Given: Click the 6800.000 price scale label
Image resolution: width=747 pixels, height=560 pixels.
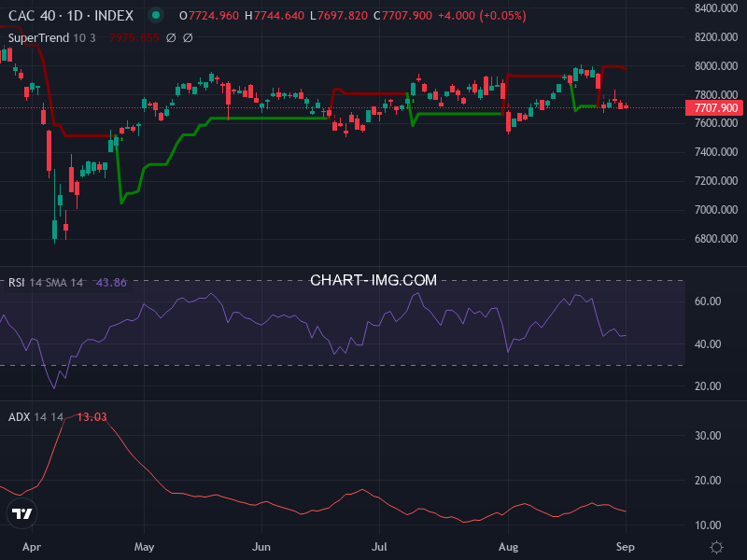Looking at the screenshot, I should coord(716,239).
